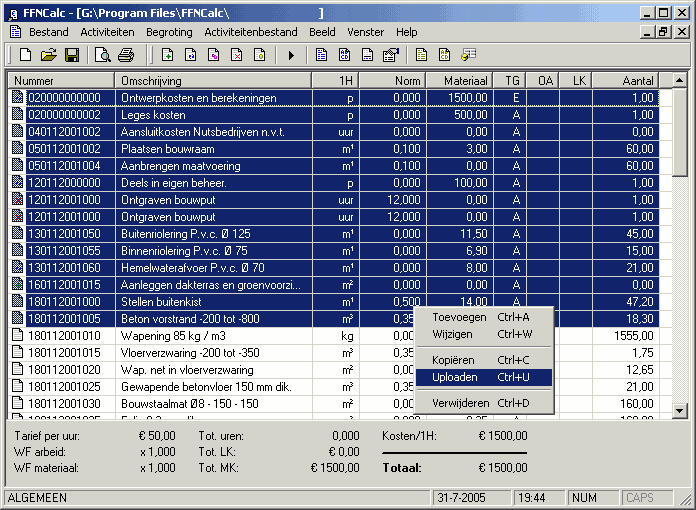696x510 pixels.
Task: Choose Toevoegen in the context menu
Action: [484, 317]
